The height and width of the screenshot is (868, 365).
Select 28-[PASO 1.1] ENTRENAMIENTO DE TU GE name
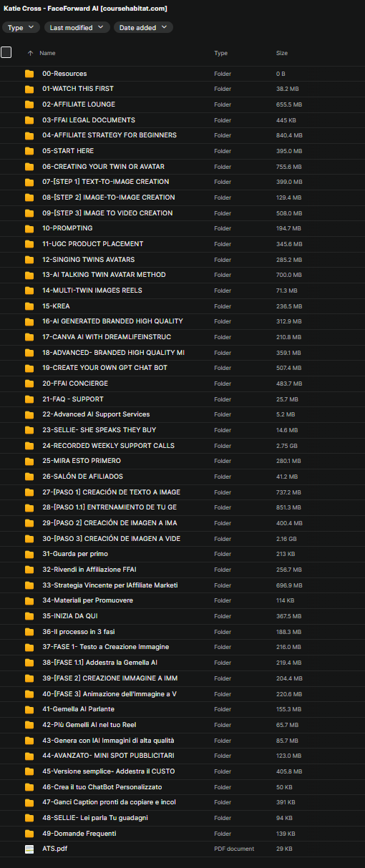(x=109, y=507)
